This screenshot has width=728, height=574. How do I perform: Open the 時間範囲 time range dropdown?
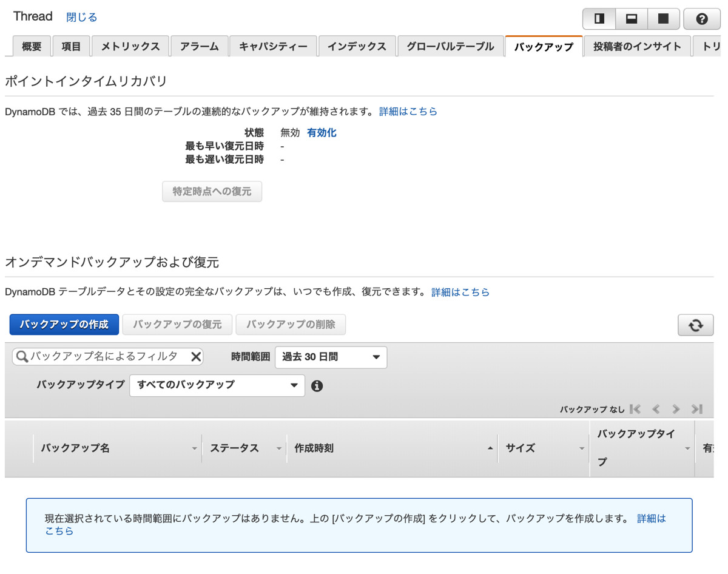click(x=331, y=357)
